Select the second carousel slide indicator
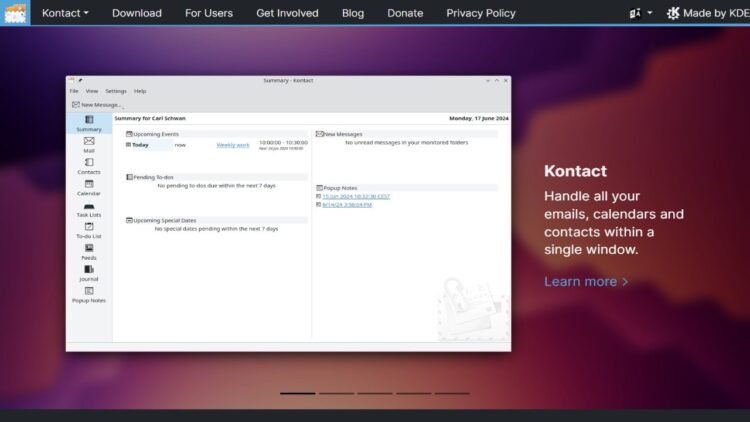This screenshot has width=750, height=422. click(336, 393)
